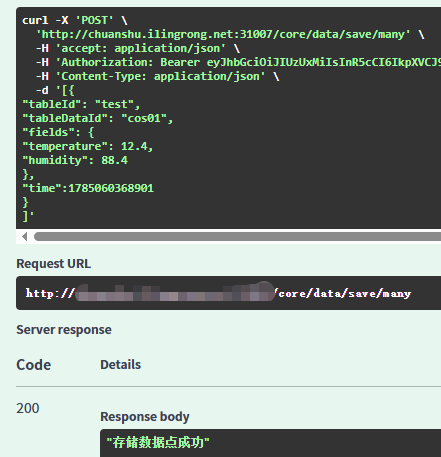The image size is (441, 457).
Task: Click the response text "存储数据点成功"
Action: coord(158,443)
